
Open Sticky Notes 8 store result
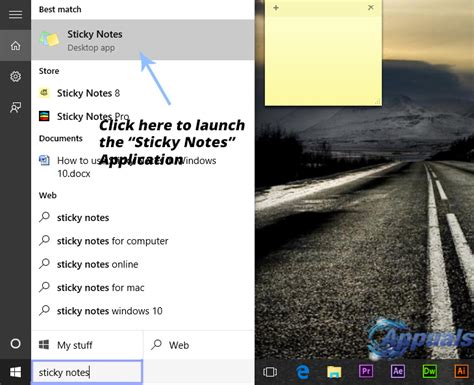pos(143,93)
